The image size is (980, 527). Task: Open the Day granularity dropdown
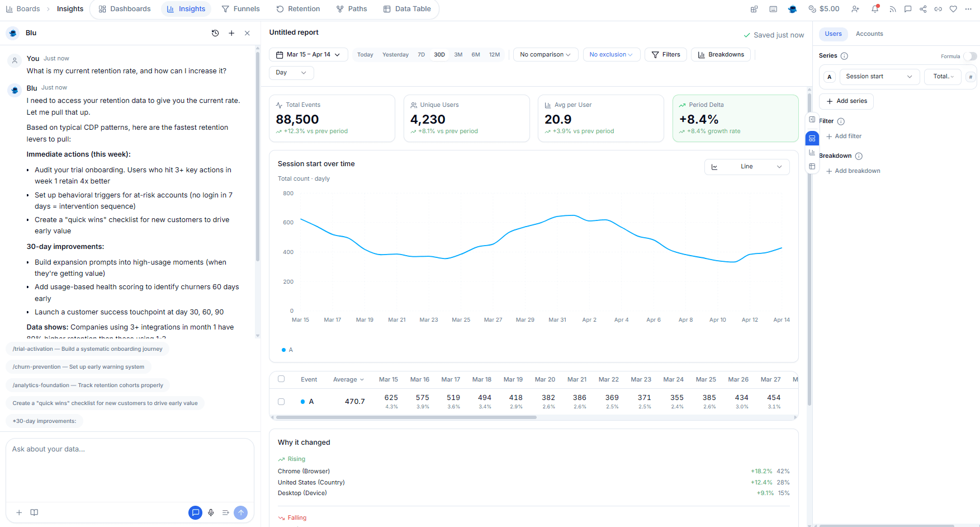click(291, 73)
